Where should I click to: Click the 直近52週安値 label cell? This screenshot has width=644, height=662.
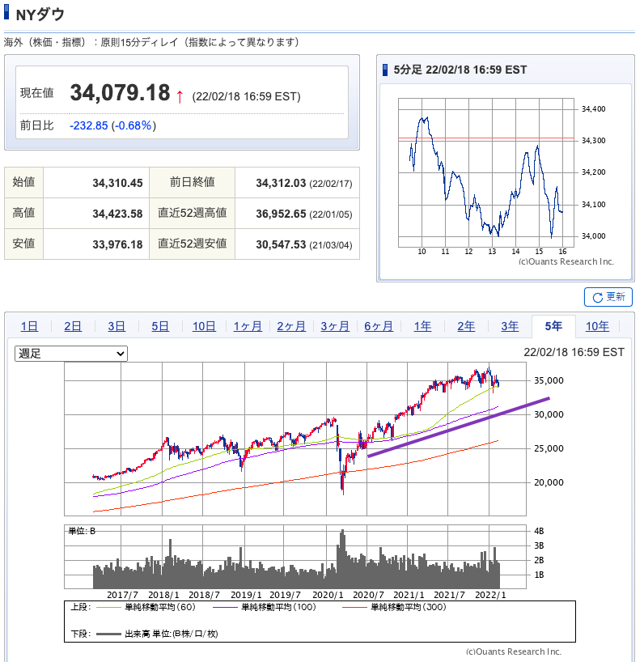192,244
